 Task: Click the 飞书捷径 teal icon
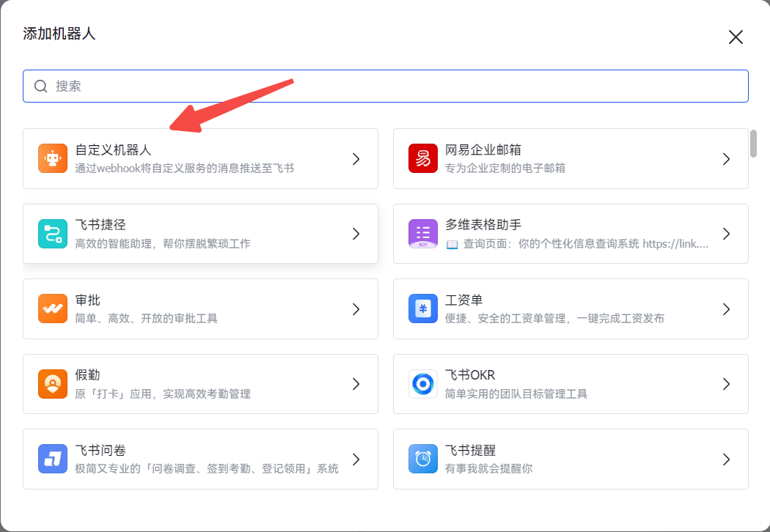click(53, 234)
